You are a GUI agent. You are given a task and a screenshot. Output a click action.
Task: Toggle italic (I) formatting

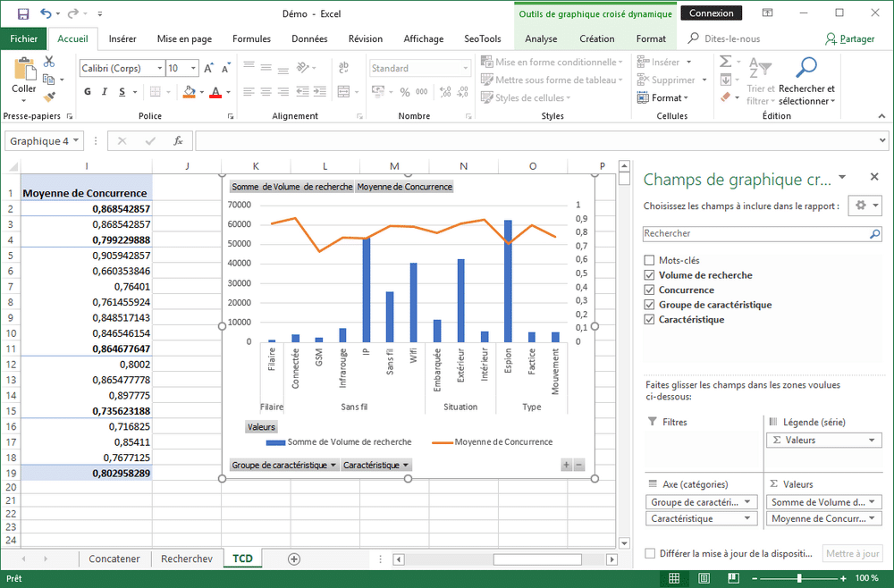click(x=105, y=92)
